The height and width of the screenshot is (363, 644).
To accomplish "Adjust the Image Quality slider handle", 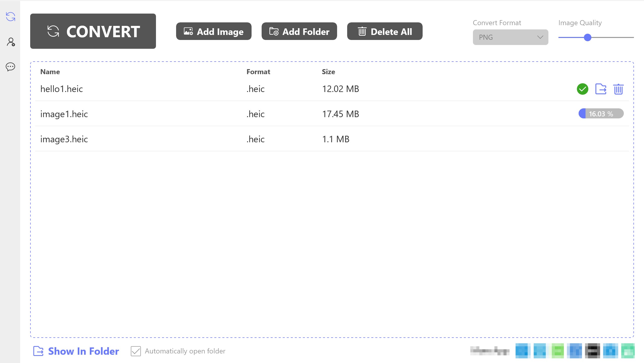I will pos(588,37).
